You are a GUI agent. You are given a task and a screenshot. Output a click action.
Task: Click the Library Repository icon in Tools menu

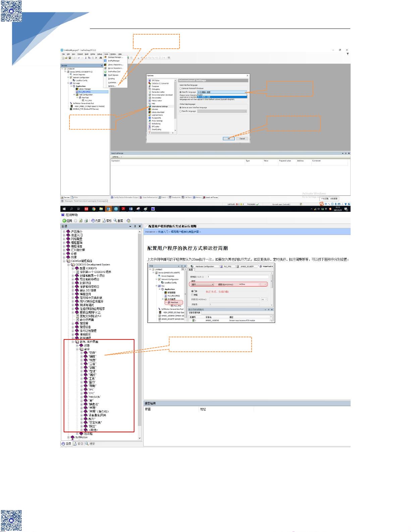tap(105, 64)
